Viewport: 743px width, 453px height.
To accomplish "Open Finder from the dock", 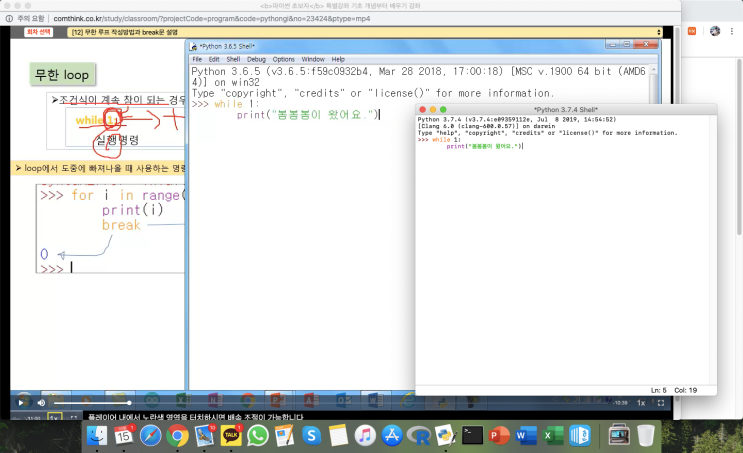I will point(97,435).
